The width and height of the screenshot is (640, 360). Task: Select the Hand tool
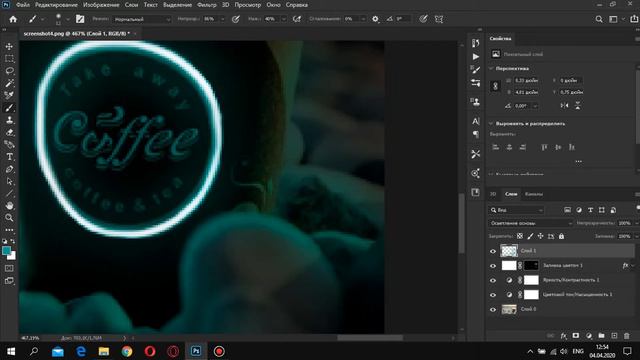[x=9, y=205]
